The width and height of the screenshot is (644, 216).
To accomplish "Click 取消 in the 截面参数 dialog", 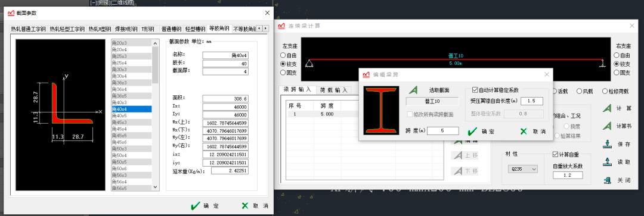I will coord(255,206).
